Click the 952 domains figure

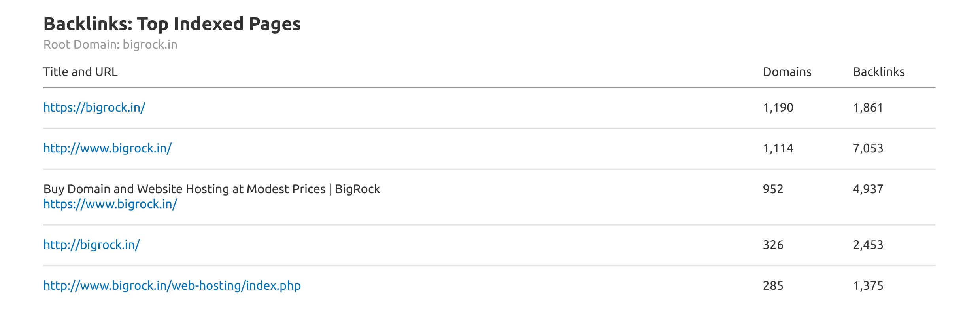(x=773, y=189)
